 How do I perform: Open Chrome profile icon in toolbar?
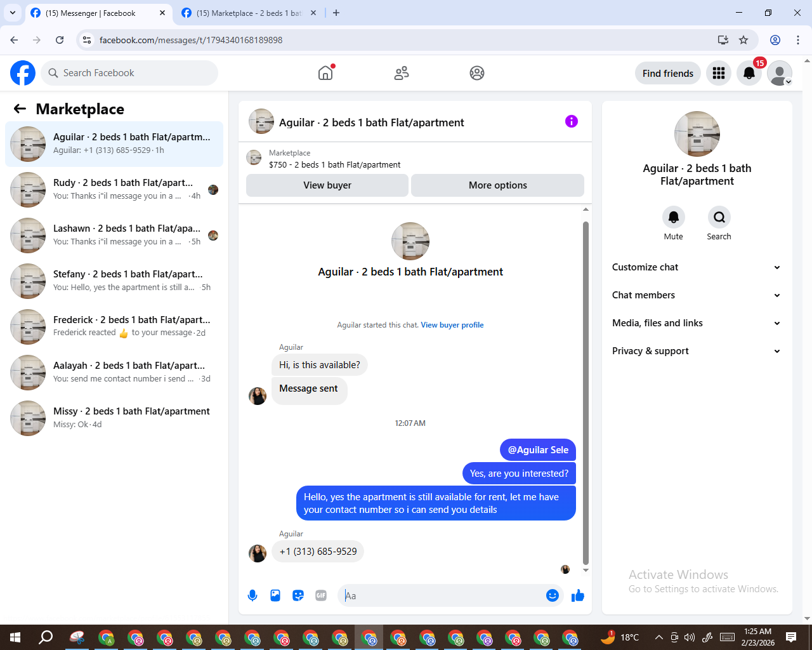(x=775, y=40)
